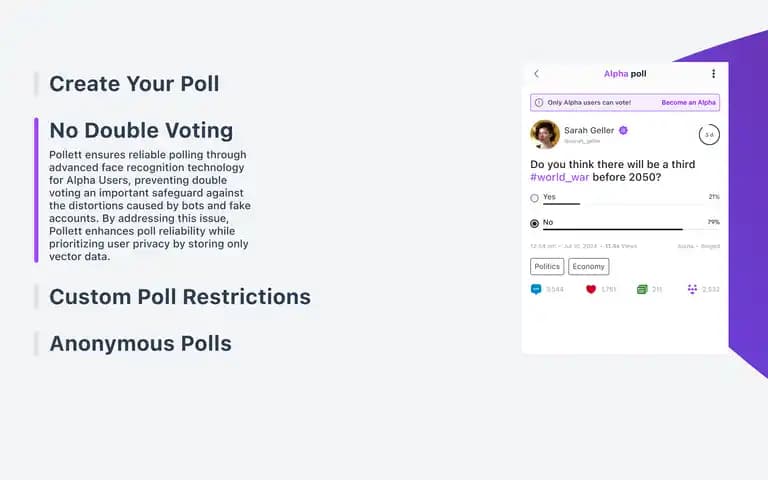Select the Politics tag
Image resolution: width=768 pixels, height=480 pixels.
(x=547, y=266)
